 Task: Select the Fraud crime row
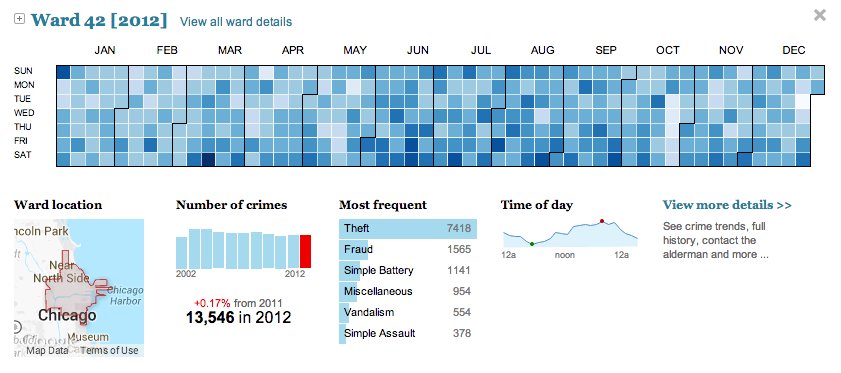(408, 250)
